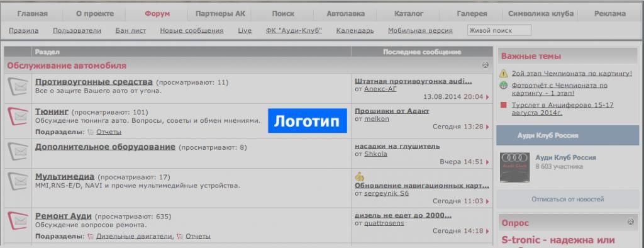Open 2ой этап Чемпионата по картингу
This screenshot has height=248, width=644.
click(572, 74)
